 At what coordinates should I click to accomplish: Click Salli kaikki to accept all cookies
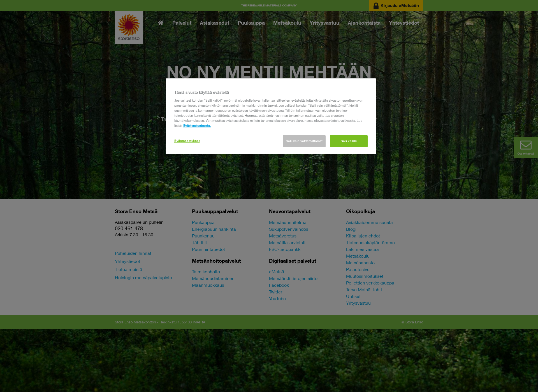[348, 141]
